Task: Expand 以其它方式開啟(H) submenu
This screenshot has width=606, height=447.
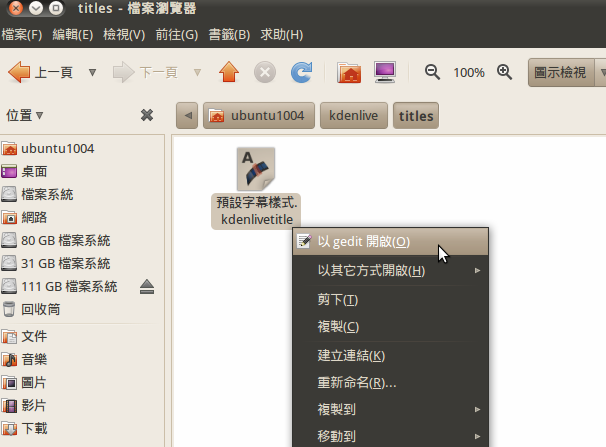Action: (x=390, y=270)
